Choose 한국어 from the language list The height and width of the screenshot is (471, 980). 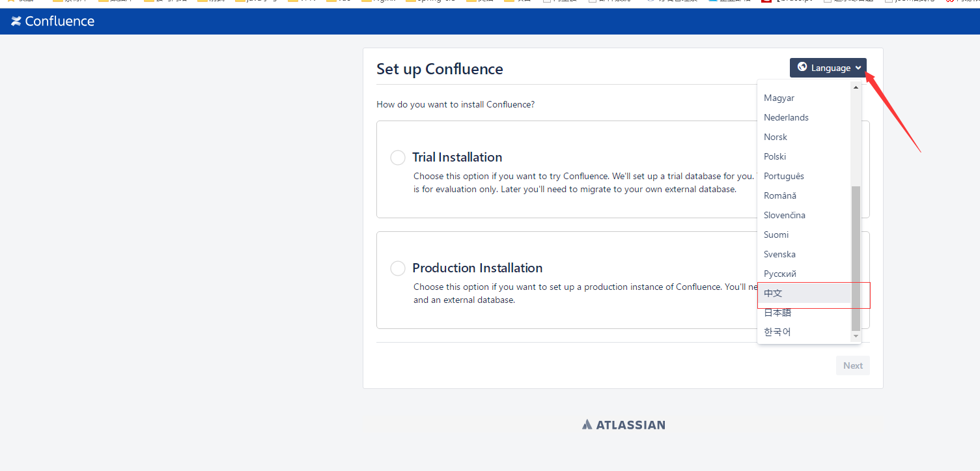804,332
